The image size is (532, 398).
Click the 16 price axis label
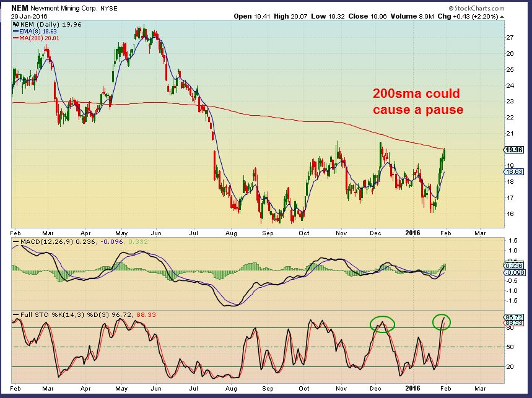[510, 214]
